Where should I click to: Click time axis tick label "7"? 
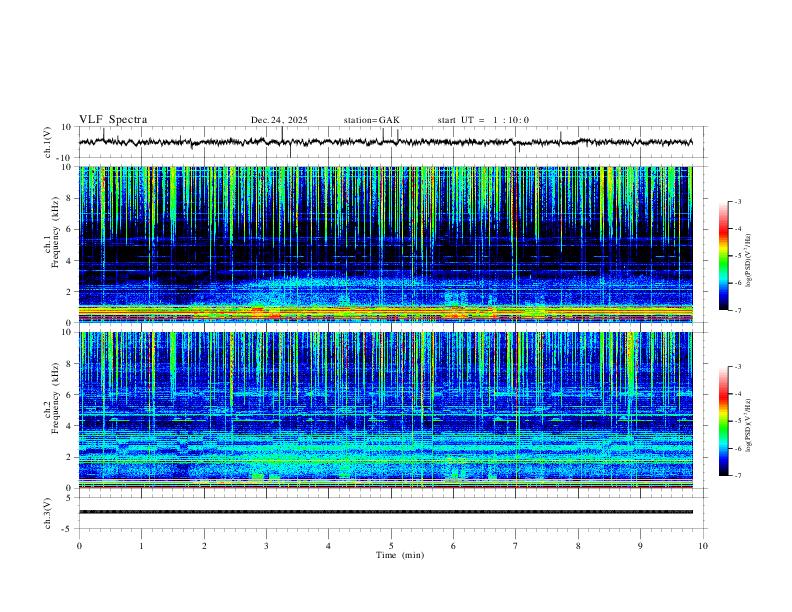[x=516, y=546]
